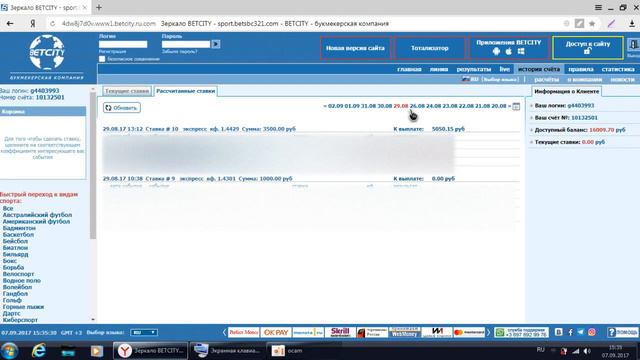Open Internet Explorer from taskbar
The height and width of the screenshot is (360, 640).
[x=39, y=351]
